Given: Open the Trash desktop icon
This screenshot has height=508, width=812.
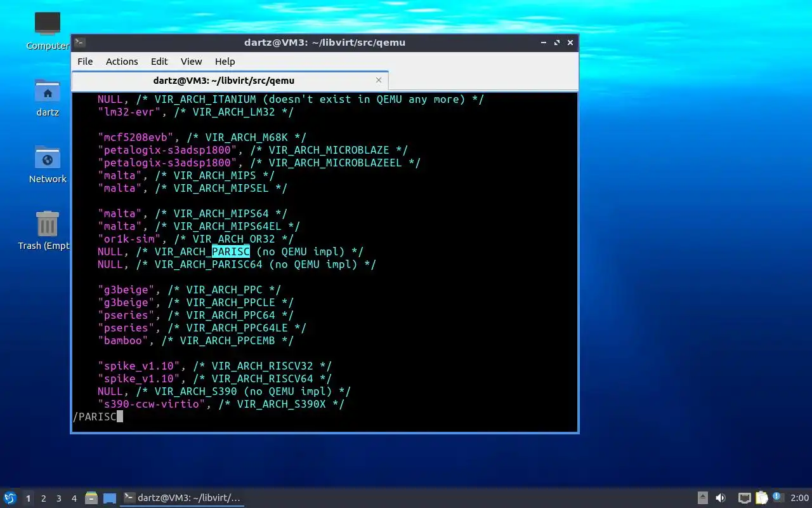Looking at the screenshot, I should 44,231.
